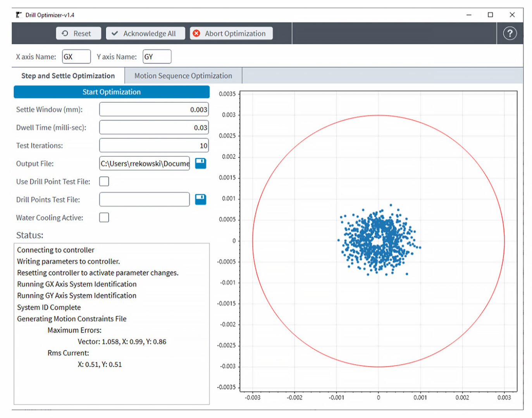Viewport: 532px width, 418px height.
Task: Click the red abort icon on Abort Optimization
Action: pyautogui.click(x=196, y=33)
